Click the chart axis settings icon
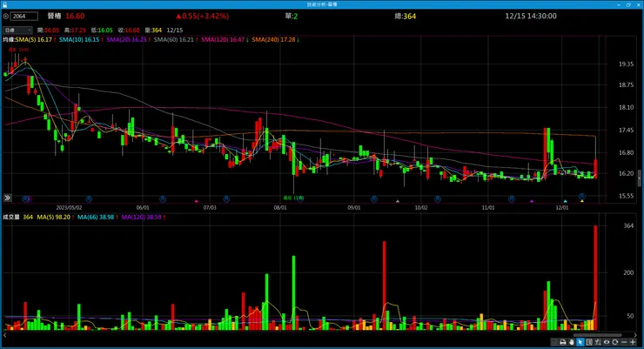The height and width of the screenshot is (349, 644). pyautogui.click(x=598, y=342)
